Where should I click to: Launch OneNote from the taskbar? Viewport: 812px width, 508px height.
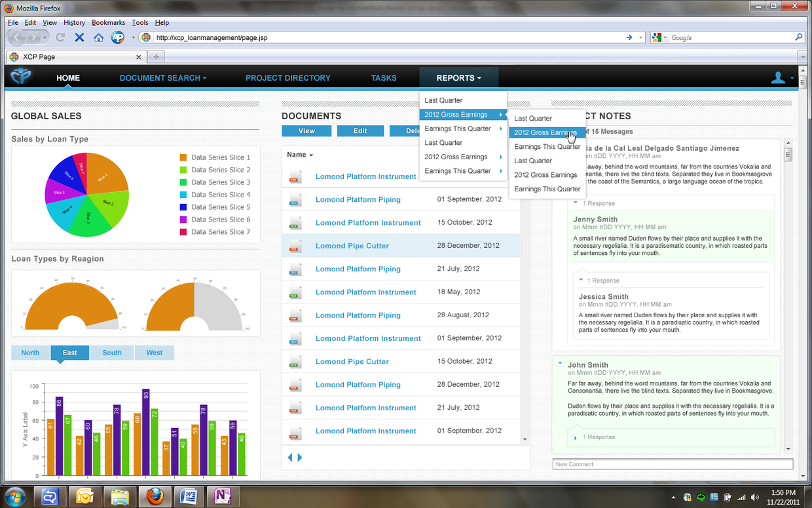click(x=223, y=496)
